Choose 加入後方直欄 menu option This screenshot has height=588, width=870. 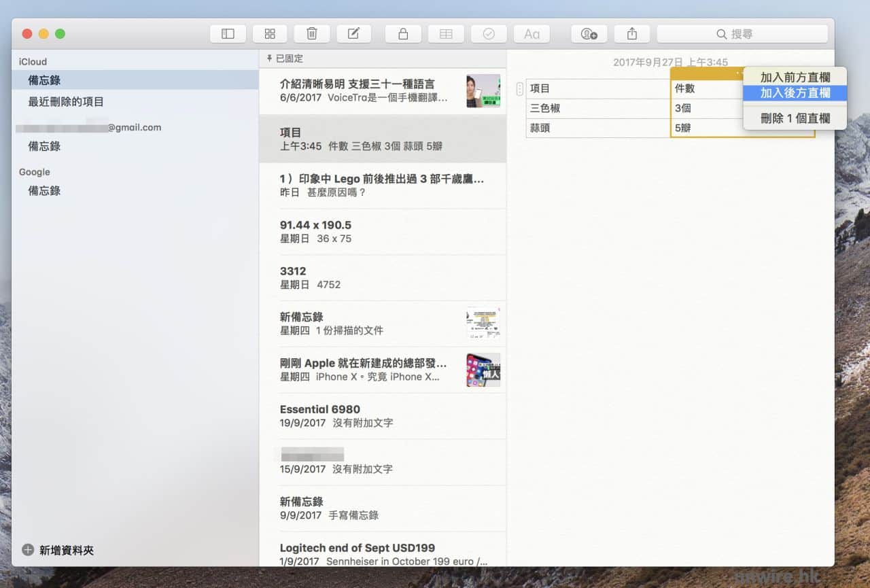click(795, 93)
